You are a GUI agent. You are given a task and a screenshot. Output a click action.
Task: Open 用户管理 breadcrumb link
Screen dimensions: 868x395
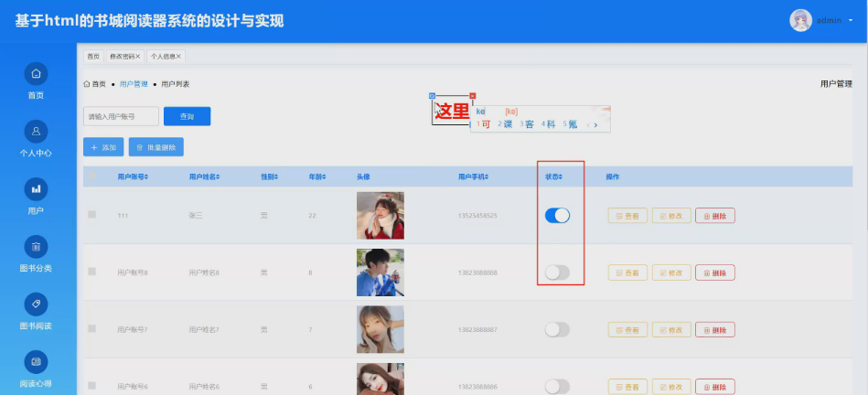134,84
